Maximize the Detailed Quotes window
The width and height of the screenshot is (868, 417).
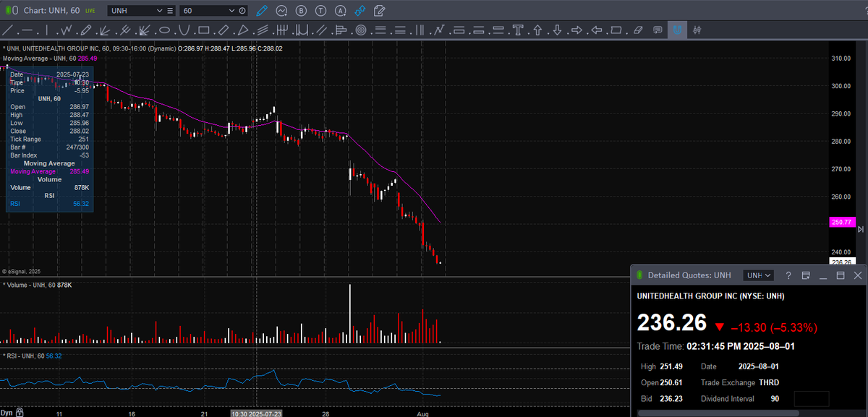(x=841, y=275)
